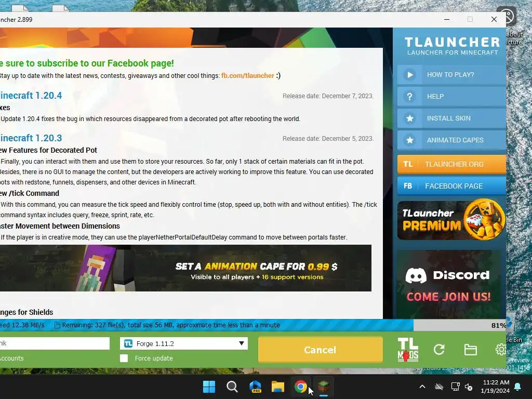
Task: Follow the fb.com/tlauncher link
Action: [247, 76]
